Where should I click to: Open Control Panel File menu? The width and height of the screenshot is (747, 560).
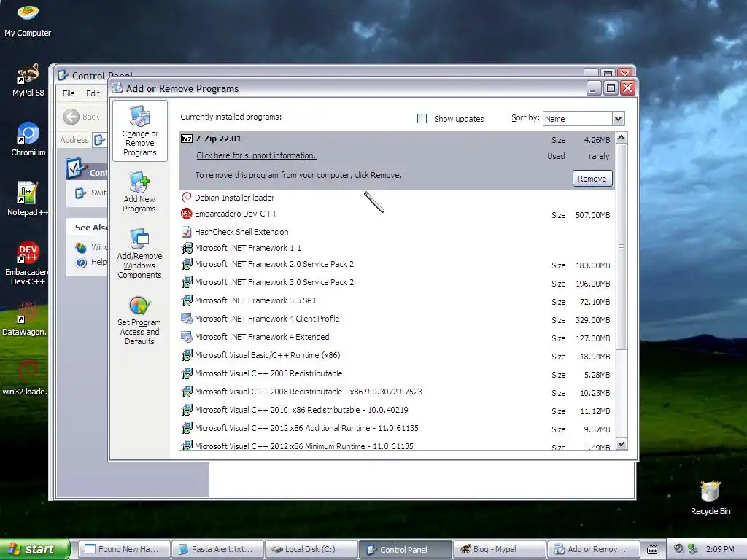(69, 93)
